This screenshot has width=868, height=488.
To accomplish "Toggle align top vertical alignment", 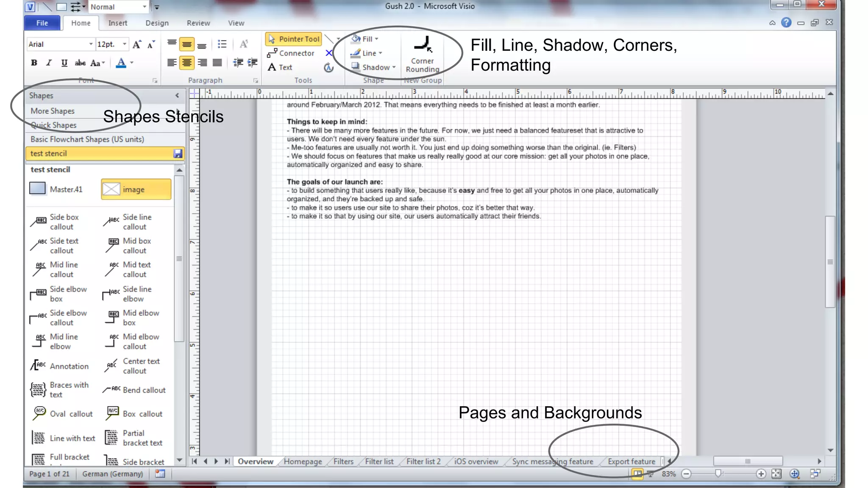I will pyautogui.click(x=172, y=44).
